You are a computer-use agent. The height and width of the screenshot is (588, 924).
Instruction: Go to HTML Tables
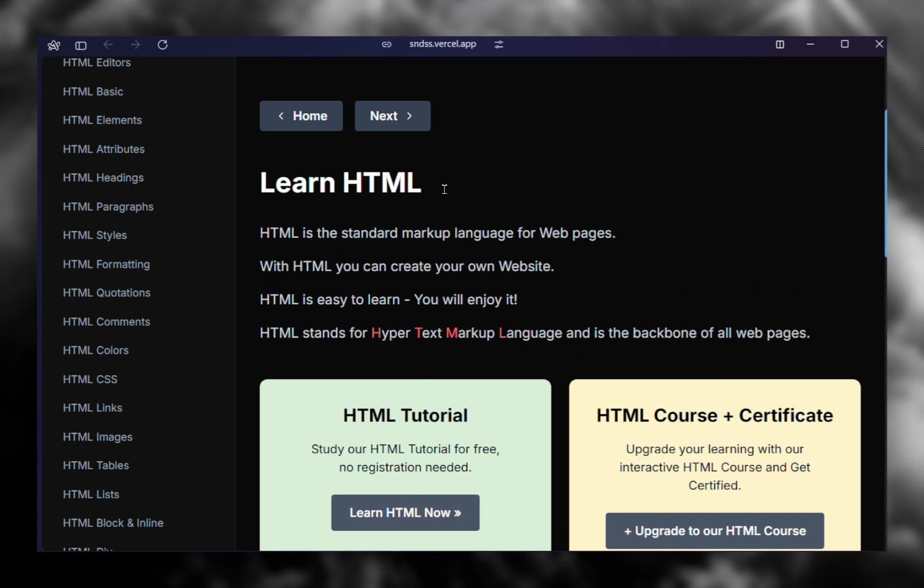pos(96,465)
